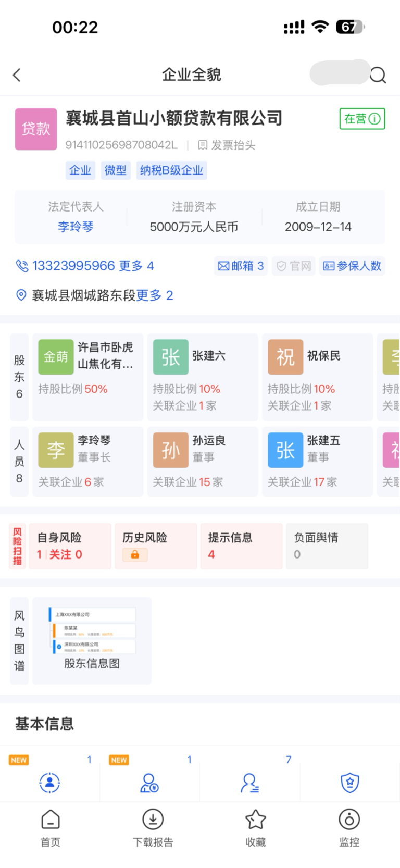Tap orange 祝 avatar of 祝保民

pyautogui.click(x=285, y=357)
